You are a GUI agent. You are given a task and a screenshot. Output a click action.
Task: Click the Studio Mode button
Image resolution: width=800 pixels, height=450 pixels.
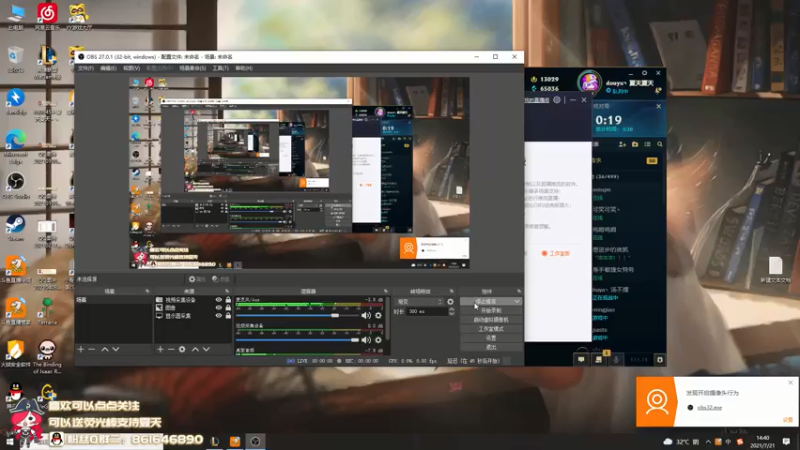tap(491, 329)
